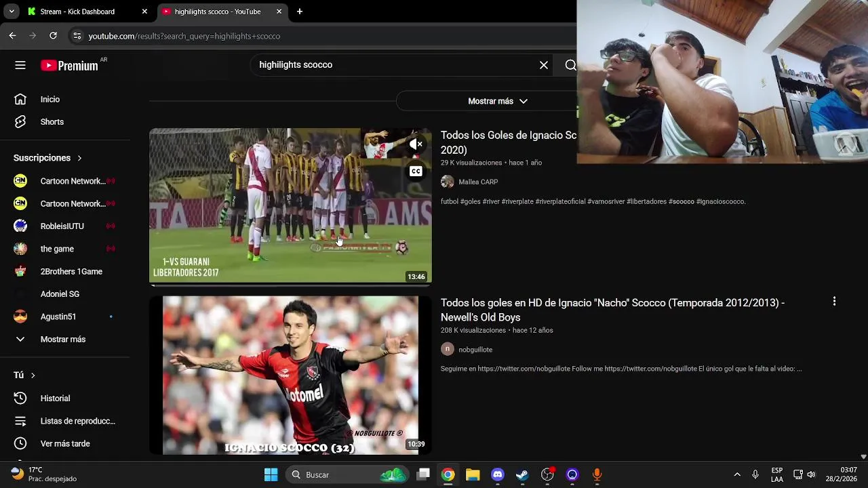Click the address bar URL
Image resolution: width=868 pixels, height=488 pixels.
coord(184,36)
